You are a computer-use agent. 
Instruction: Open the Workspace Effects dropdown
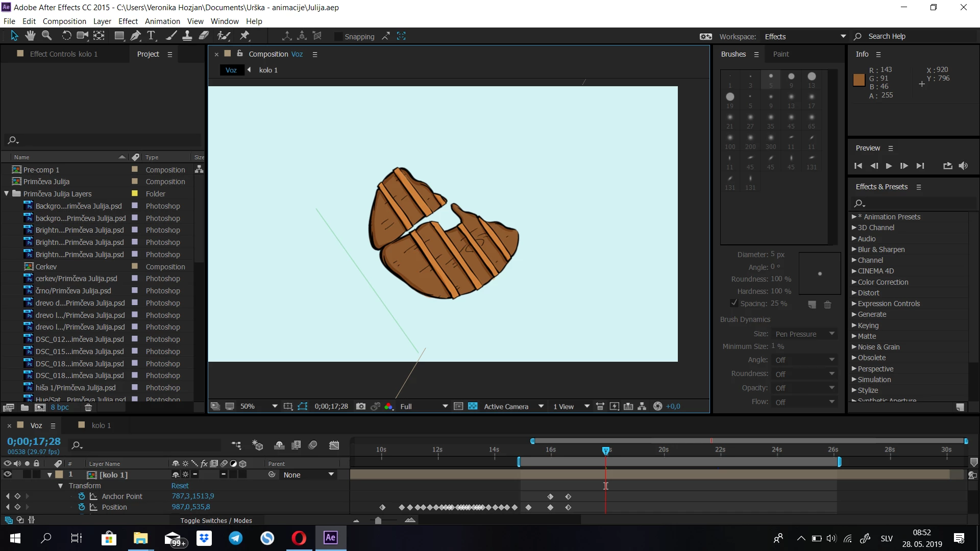(805, 37)
